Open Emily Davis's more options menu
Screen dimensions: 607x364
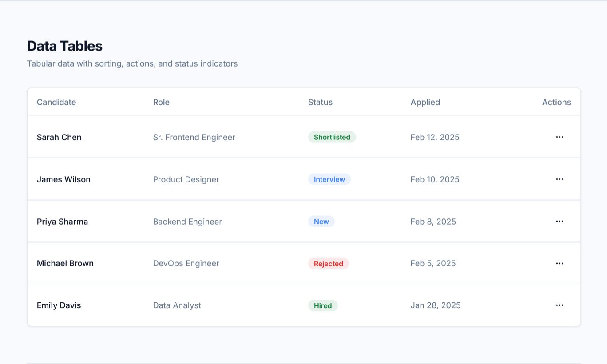click(x=559, y=305)
